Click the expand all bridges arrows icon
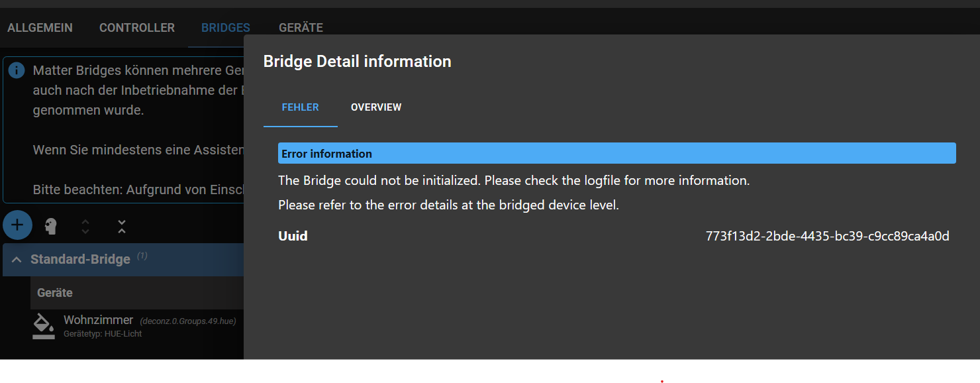Viewport: 980px width, 383px height. click(x=85, y=226)
